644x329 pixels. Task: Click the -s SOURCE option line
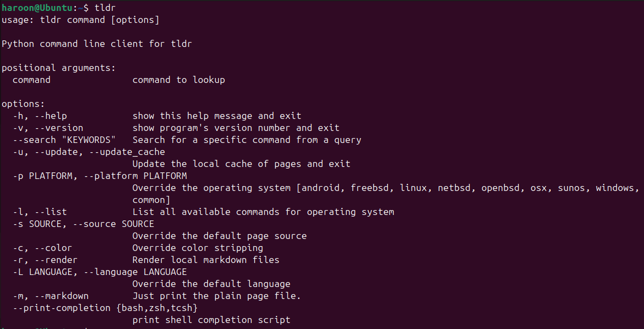83,224
